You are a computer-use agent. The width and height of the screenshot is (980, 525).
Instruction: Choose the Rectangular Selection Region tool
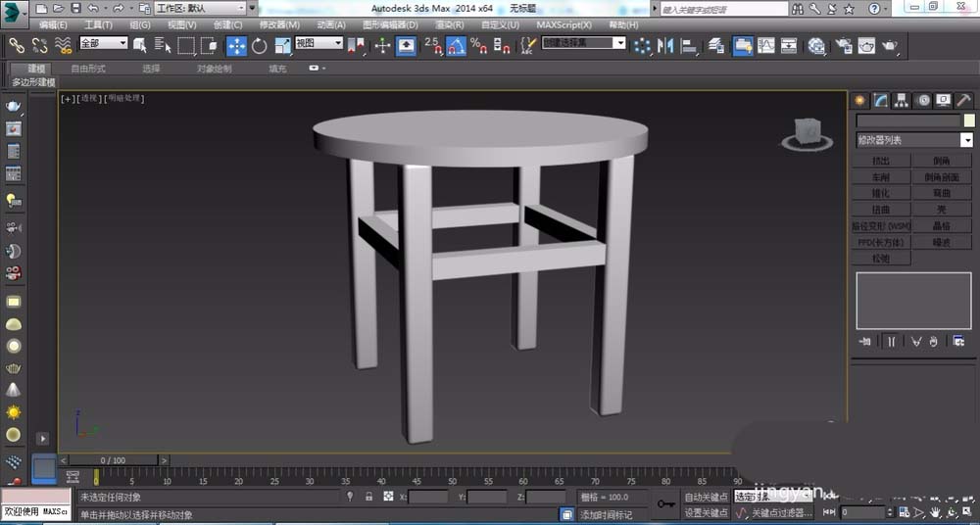tap(185, 45)
